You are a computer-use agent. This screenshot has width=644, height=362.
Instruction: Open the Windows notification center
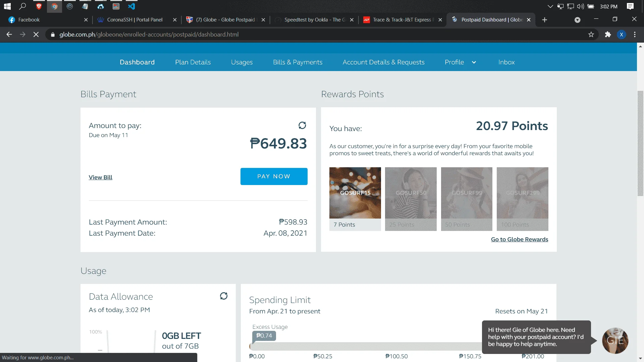pos(630,6)
